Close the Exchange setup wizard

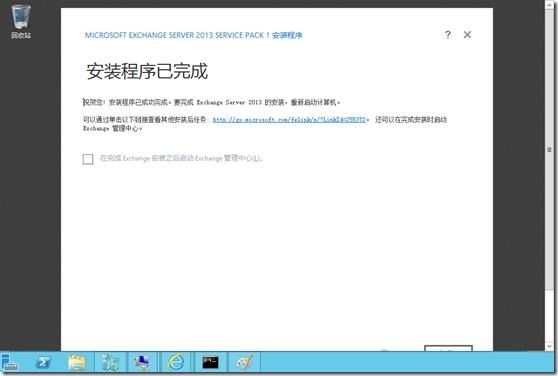(467, 35)
